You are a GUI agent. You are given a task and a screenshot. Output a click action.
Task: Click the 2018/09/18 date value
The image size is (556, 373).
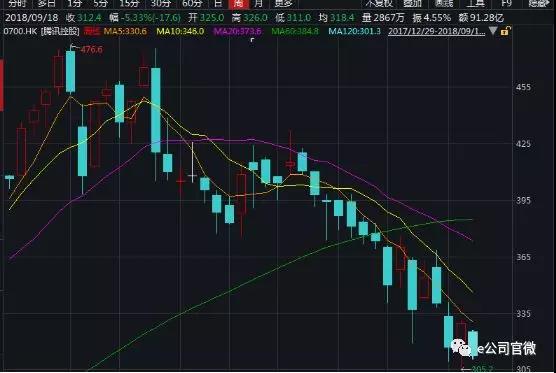coord(31,17)
